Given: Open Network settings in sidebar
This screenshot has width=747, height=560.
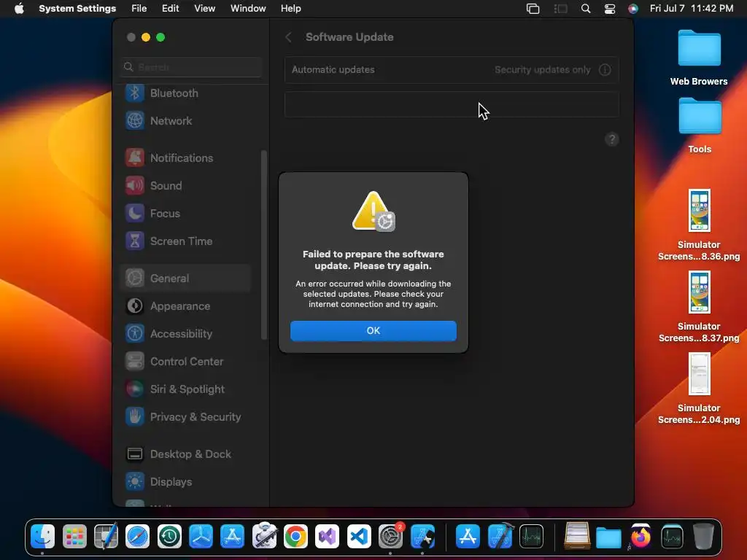Looking at the screenshot, I should (x=186, y=121).
